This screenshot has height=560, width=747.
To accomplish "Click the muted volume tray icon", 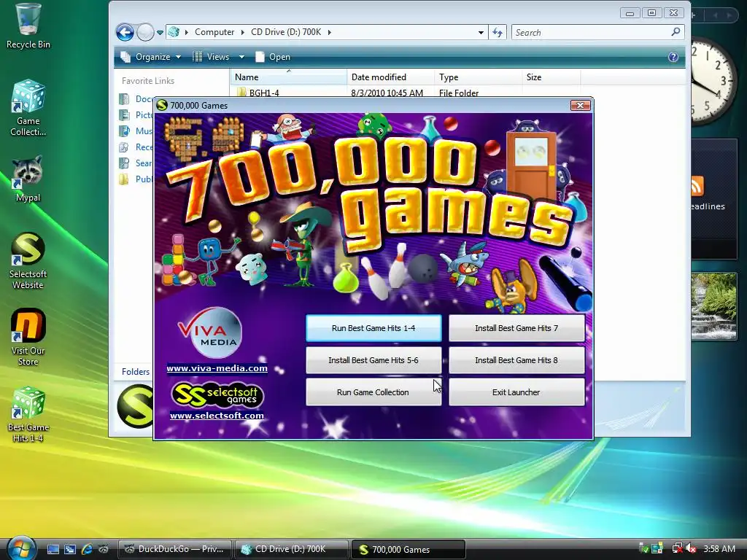I will (x=692, y=549).
